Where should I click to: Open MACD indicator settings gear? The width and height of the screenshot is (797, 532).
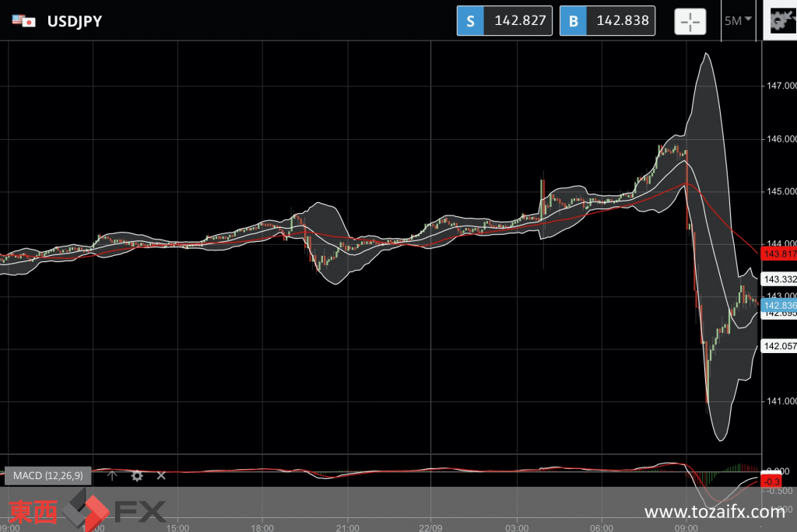[x=137, y=475]
